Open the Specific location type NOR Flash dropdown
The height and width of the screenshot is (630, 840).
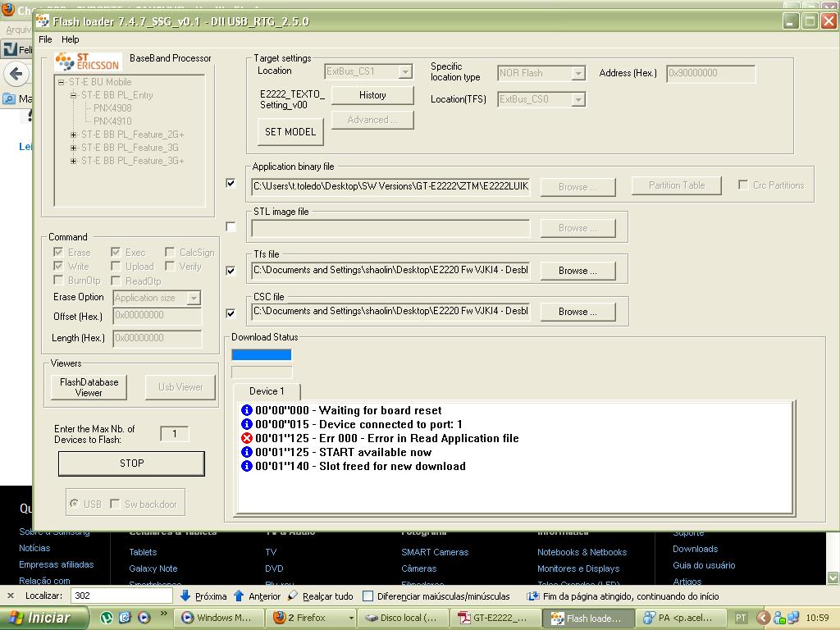point(578,73)
